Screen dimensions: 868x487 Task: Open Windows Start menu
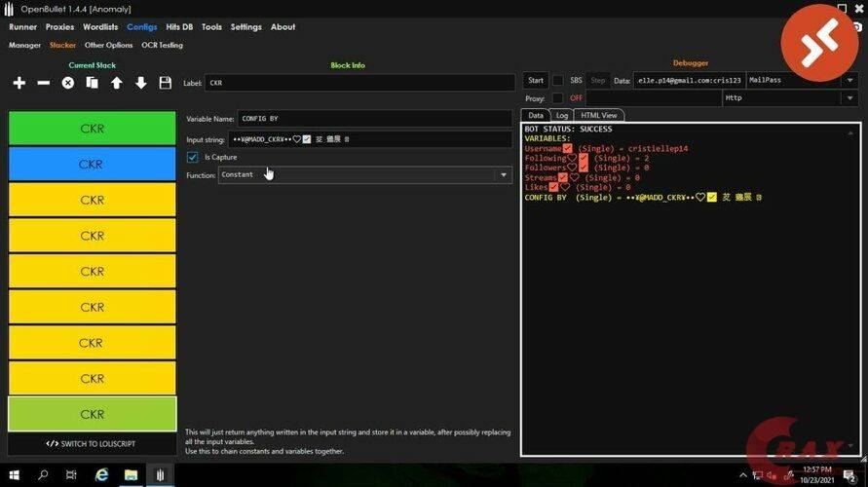tap(15, 475)
